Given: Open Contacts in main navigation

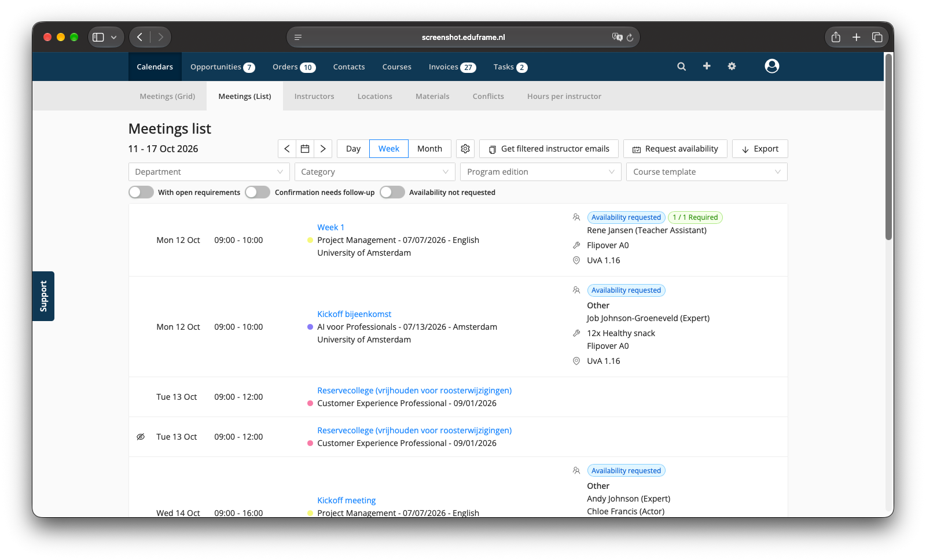Looking at the screenshot, I should [x=349, y=67].
